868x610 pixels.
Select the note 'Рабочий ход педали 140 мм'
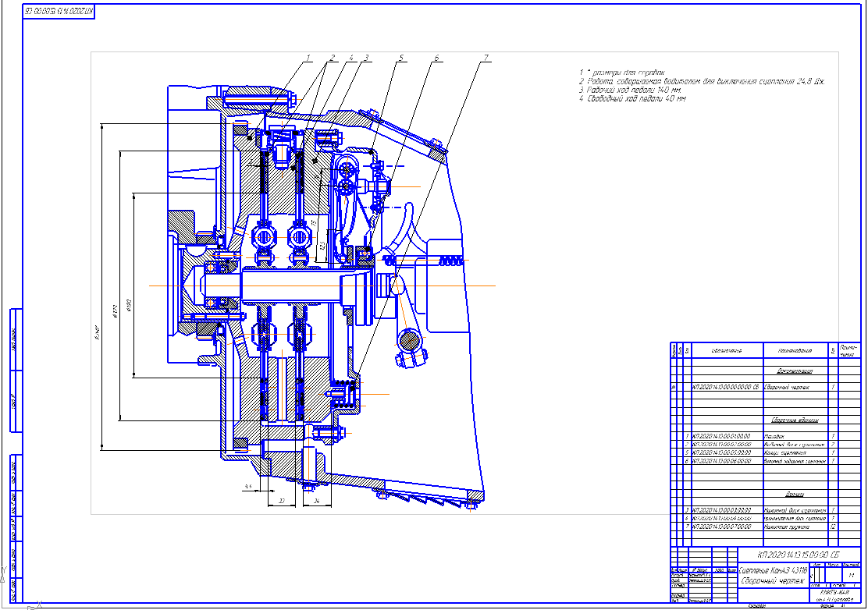click(631, 90)
